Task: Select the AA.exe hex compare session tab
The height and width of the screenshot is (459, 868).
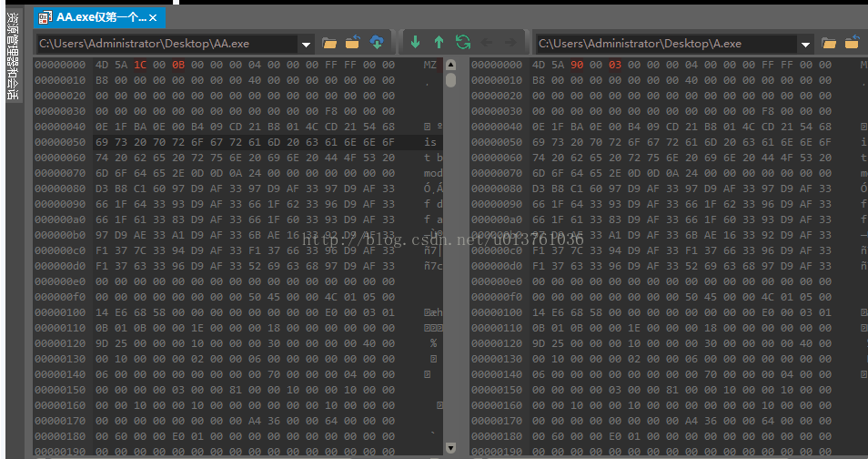Action: (x=100, y=17)
